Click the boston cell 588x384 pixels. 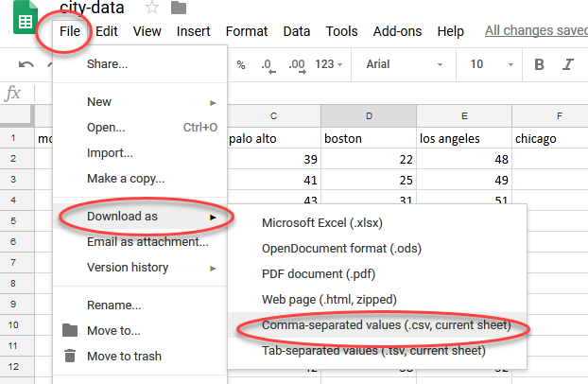pyautogui.click(x=369, y=138)
